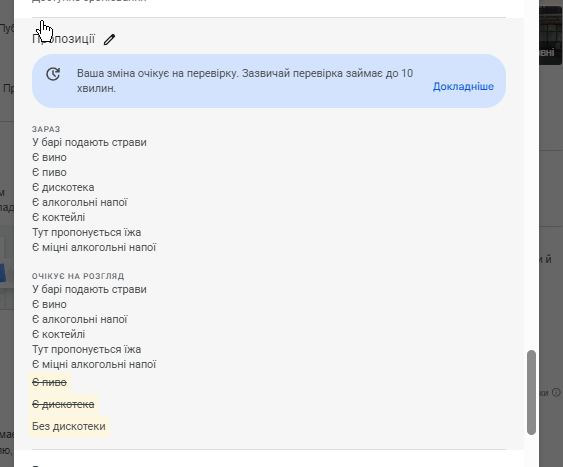Select Є коктейлі in the ЗАРАЗ list
Viewport: 563px width, 467px height.
click(59, 217)
